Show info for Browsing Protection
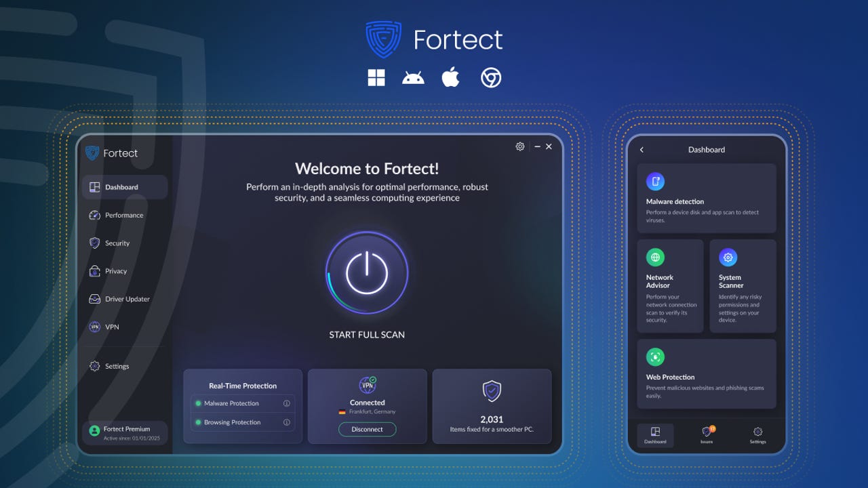The image size is (868, 488). tap(286, 422)
